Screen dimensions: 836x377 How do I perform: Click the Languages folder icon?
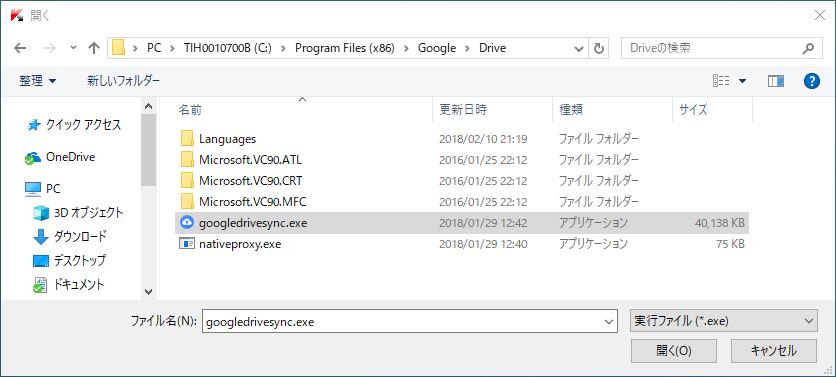tap(187, 139)
